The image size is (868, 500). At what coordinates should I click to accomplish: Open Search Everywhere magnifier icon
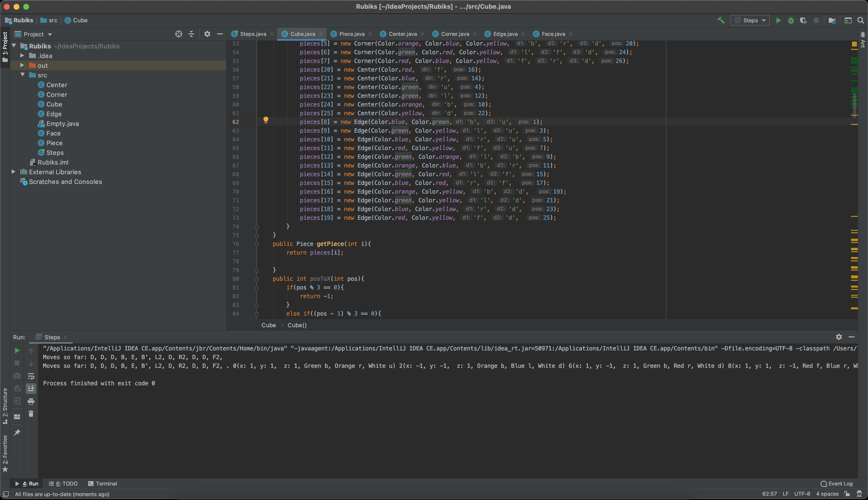(x=860, y=20)
